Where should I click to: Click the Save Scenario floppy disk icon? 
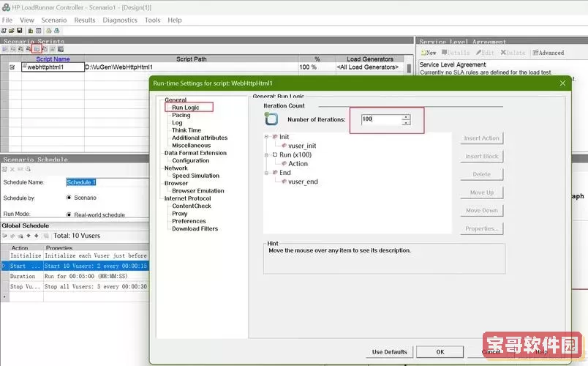(x=20, y=31)
